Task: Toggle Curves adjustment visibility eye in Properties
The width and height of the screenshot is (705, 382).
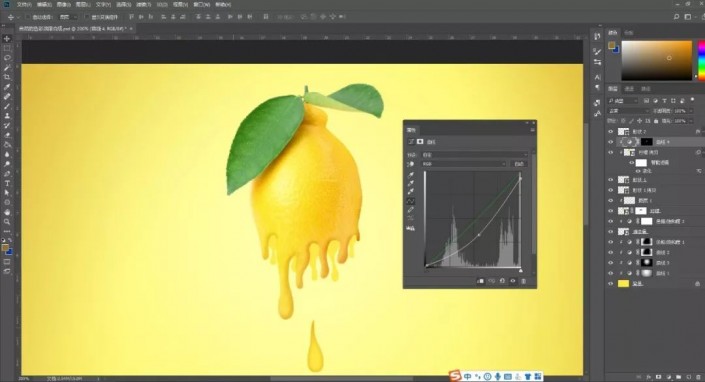Action: (x=513, y=281)
